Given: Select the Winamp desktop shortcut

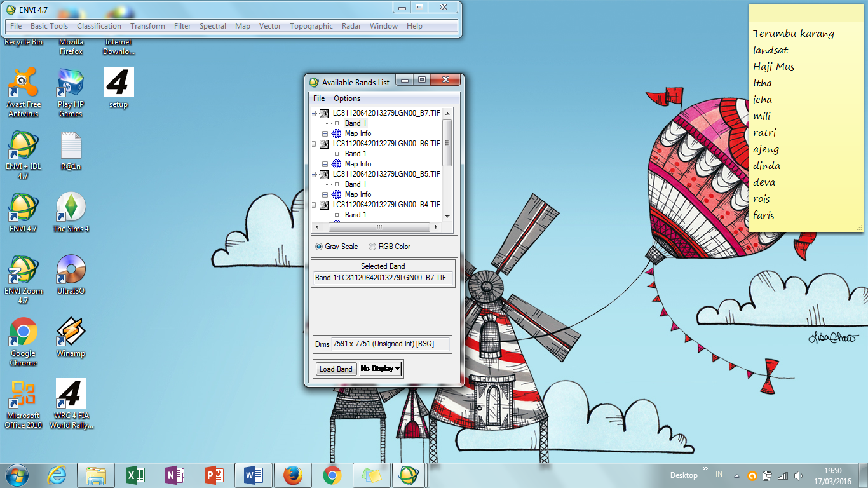Looking at the screenshot, I should 71,337.
